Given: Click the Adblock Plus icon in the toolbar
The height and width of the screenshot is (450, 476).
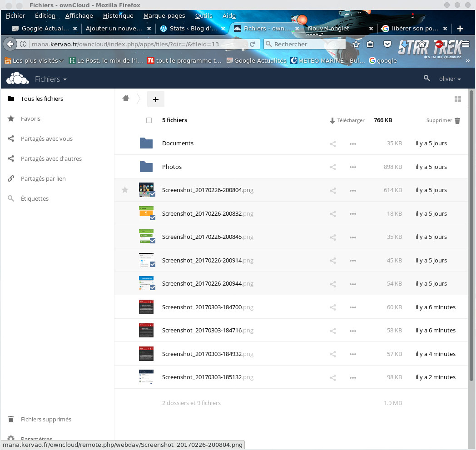Looking at the screenshot, I should click(x=439, y=44).
